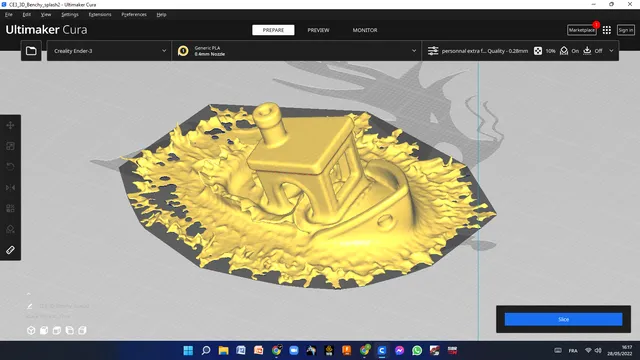Viewport: 640px width, 360px height.
Task: Switch to the MONITOR stage tab
Action: [365, 30]
